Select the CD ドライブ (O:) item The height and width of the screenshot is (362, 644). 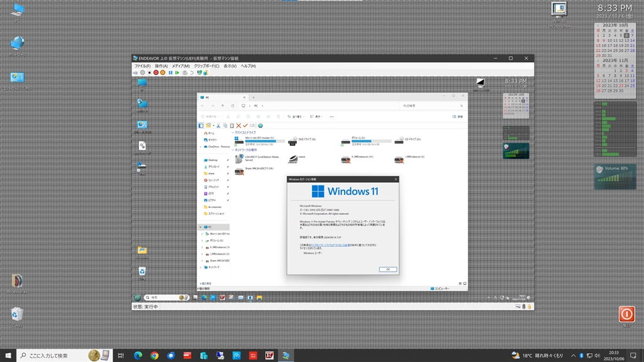point(408,141)
